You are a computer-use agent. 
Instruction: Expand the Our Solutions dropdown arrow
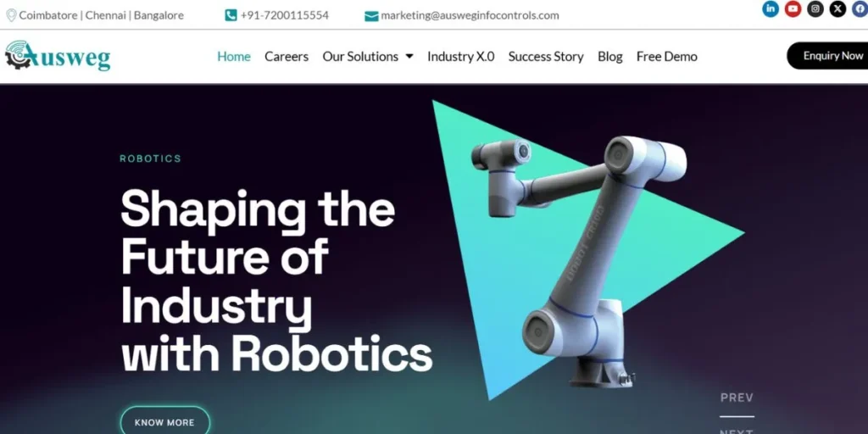pyautogui.click(x=409, y=56)
